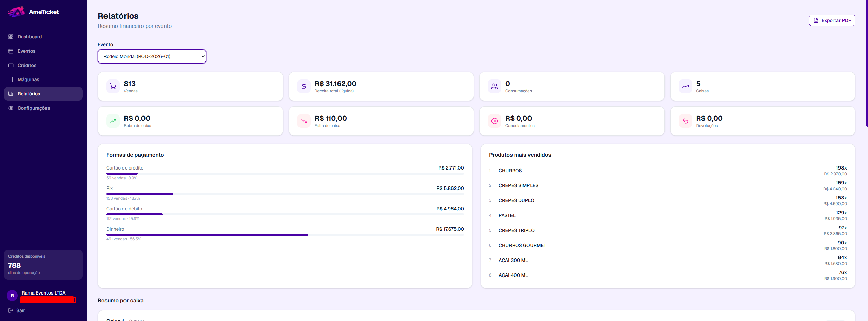Viewport: 868px width, 321px height.
Task: Click the dollar sign icon on Receita total card
Action: (x=304, y=86)
